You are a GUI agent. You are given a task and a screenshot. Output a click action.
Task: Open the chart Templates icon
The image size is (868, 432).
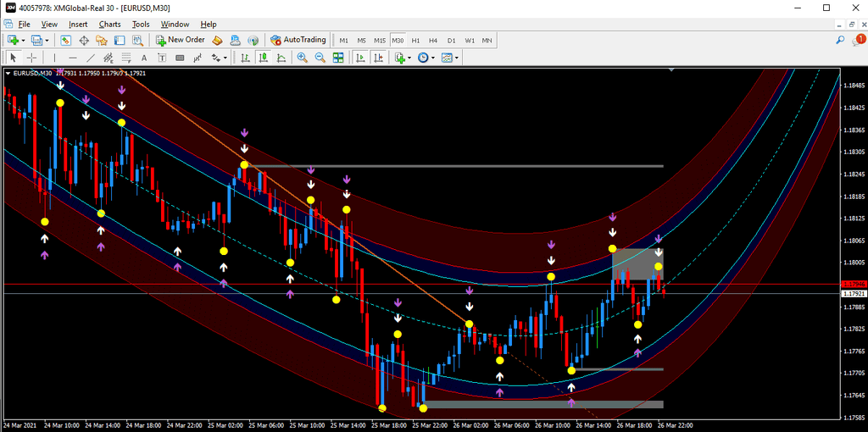tap(447, 58)
